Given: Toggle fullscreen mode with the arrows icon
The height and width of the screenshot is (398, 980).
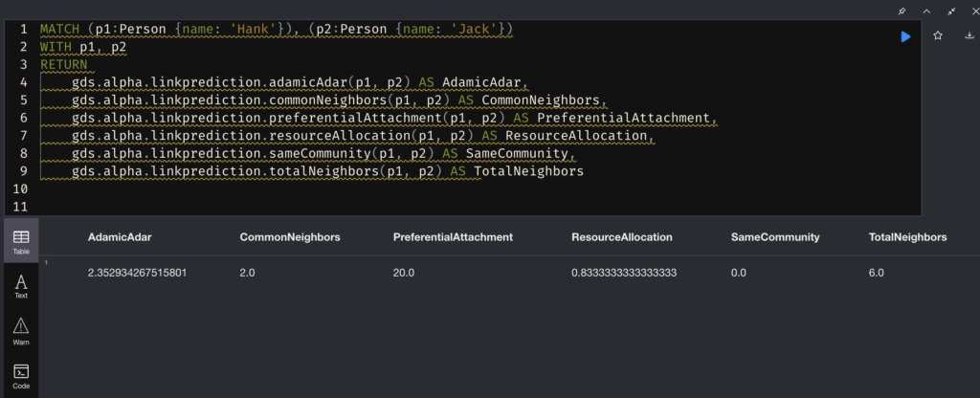Looking at the screenshot, I should coord(951,11).
